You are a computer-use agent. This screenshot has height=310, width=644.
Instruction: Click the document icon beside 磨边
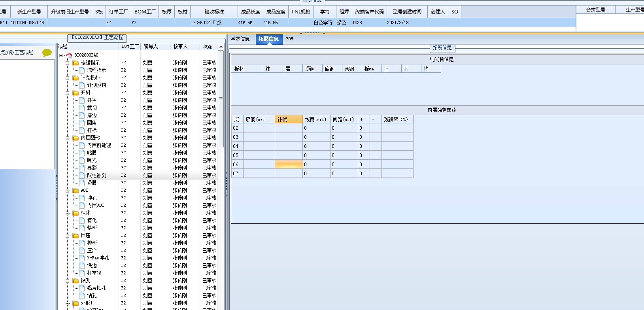pyautogui.click(x=82, y=115)
